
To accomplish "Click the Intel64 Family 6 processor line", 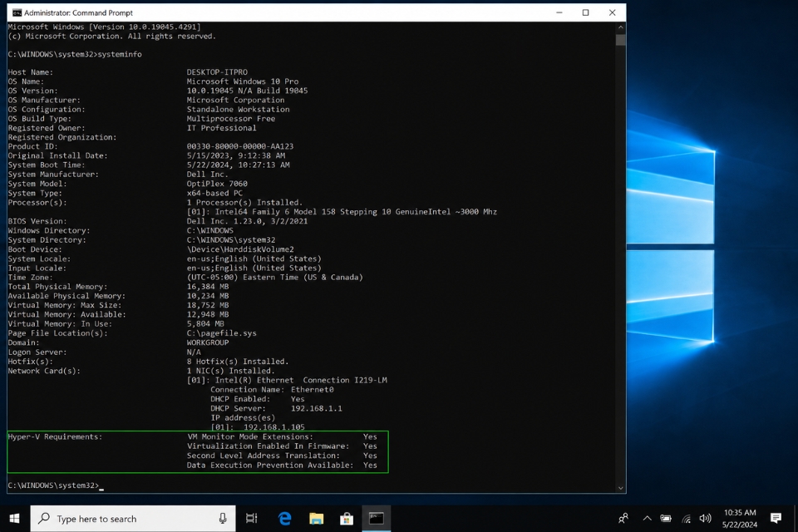I will coord(342,212).
